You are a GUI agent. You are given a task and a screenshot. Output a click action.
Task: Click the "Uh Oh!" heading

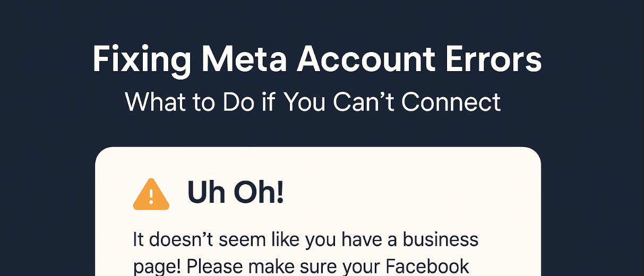pyautogui.click(x=236, y=194)
